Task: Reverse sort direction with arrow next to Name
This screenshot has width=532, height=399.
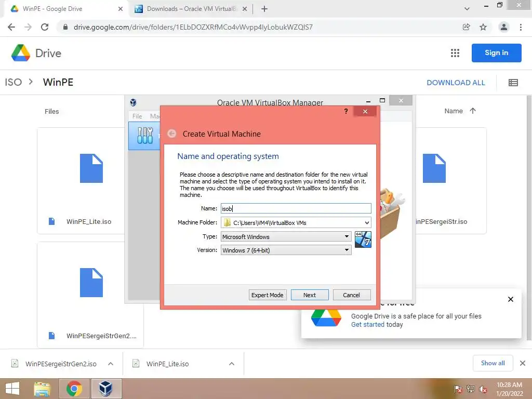Action: (473, 111)
